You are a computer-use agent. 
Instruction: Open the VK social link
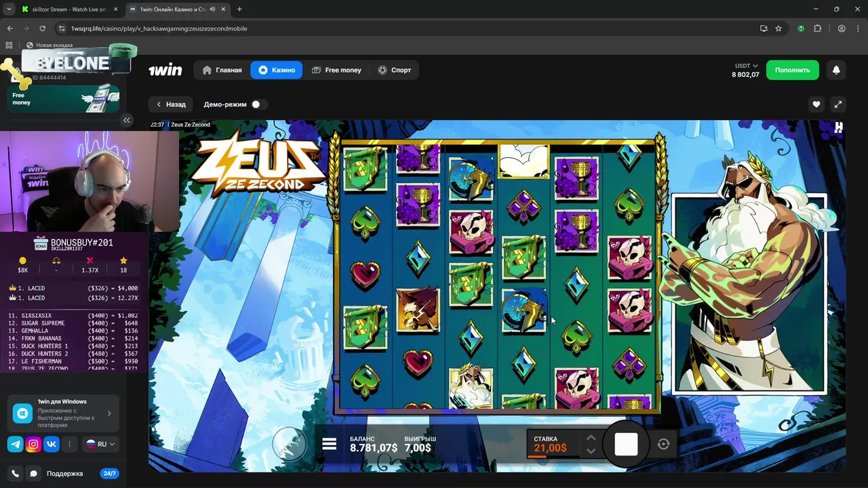click(x=52, y=445)
